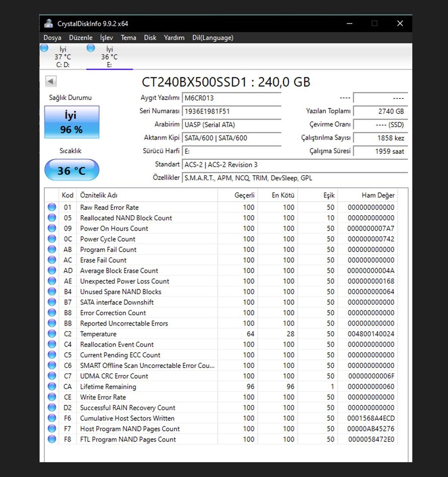Click the status orb for Write Error Rate
448x477 pixels.
coord(52,397)
